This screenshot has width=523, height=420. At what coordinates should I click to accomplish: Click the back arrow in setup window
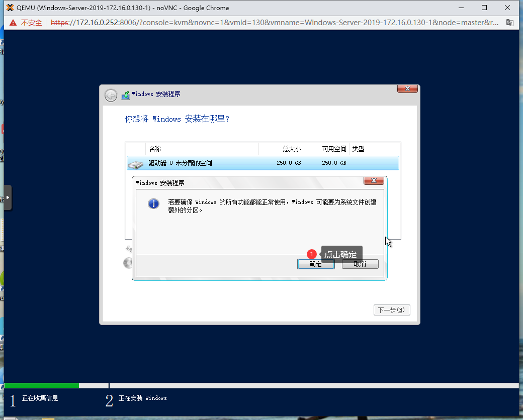click(x=111, y=95)
